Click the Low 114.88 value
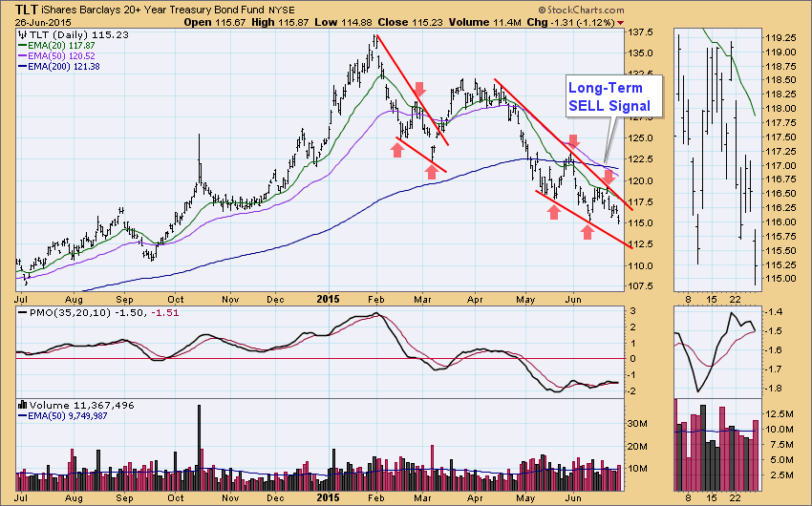Image resolution: width=812 pixels, height=506 pixels. point(342,23)
